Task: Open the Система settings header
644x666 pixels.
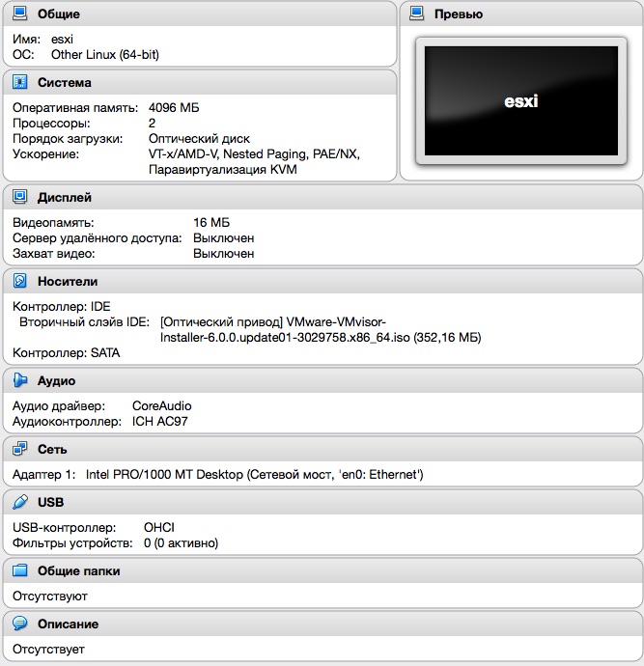Action: click(65, 83)
